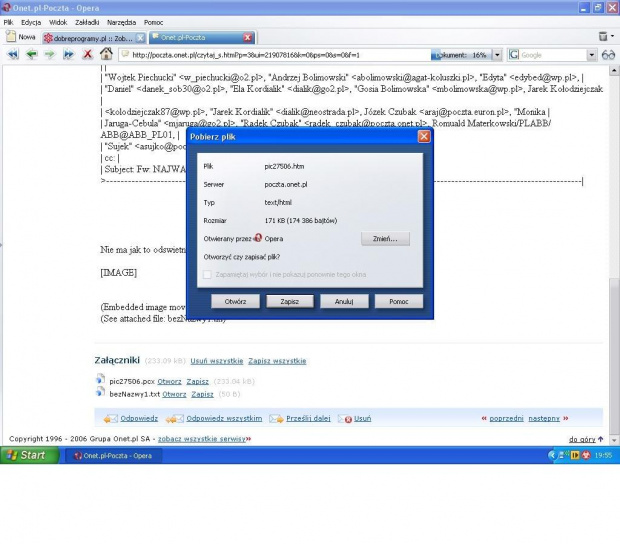Image resolution: width=620 pixels, height=544 pixels.
Task: Open pic27506.pcx via its Otworz link
Action: [x=169, y=382]
